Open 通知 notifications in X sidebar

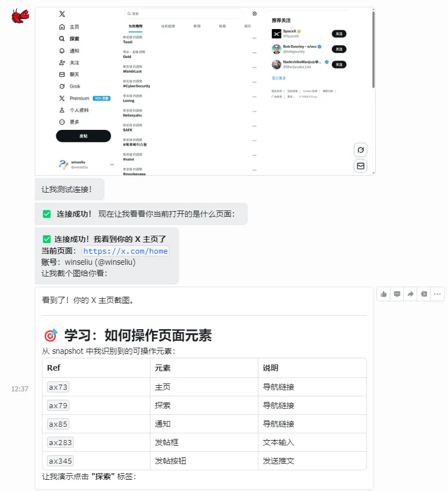pos(69,51)
